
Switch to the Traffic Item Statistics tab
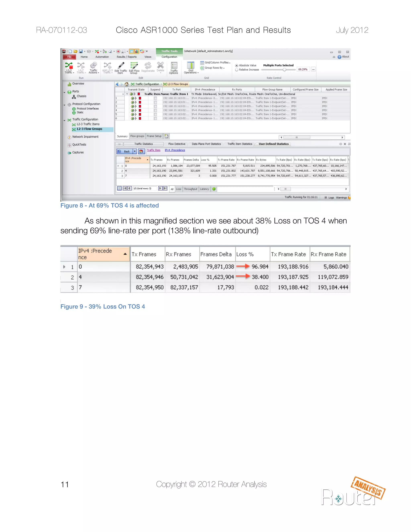[x=240, y=144]
